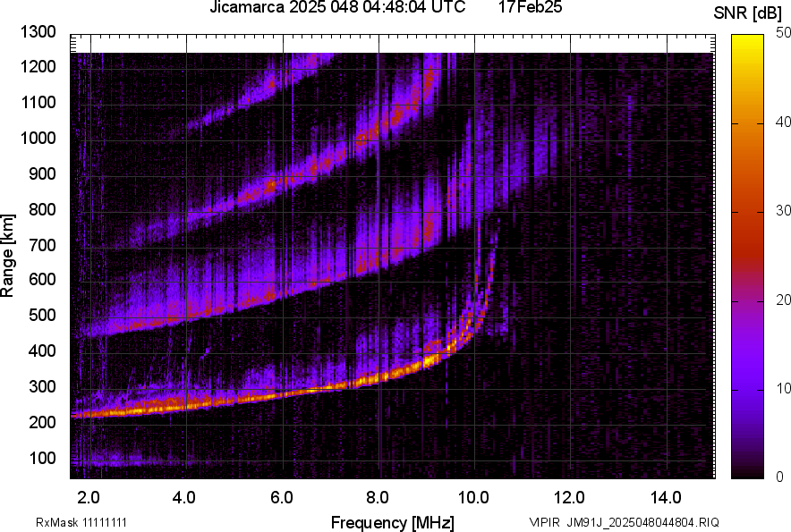Click the range tick label '800'
Screen dimensions: 791x532
pos(42,209)
